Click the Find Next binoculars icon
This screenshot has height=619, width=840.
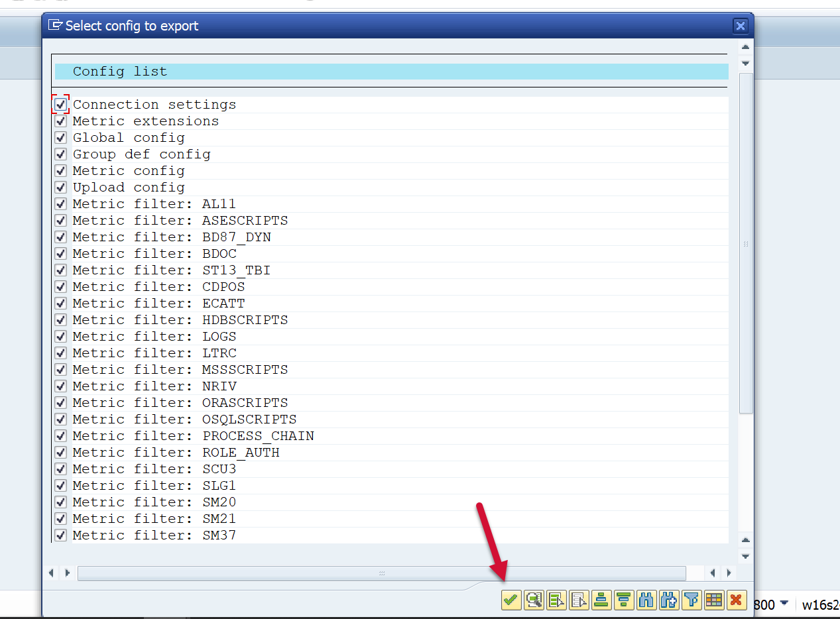click(669, 600)
